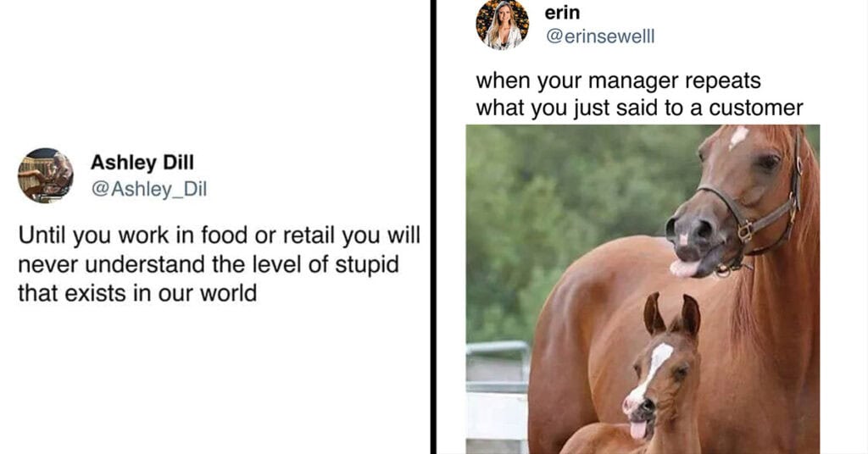The height and width of the screenshot is (454, 868).
Task: Click the black divider between the tweets
Action: [433, 227]
